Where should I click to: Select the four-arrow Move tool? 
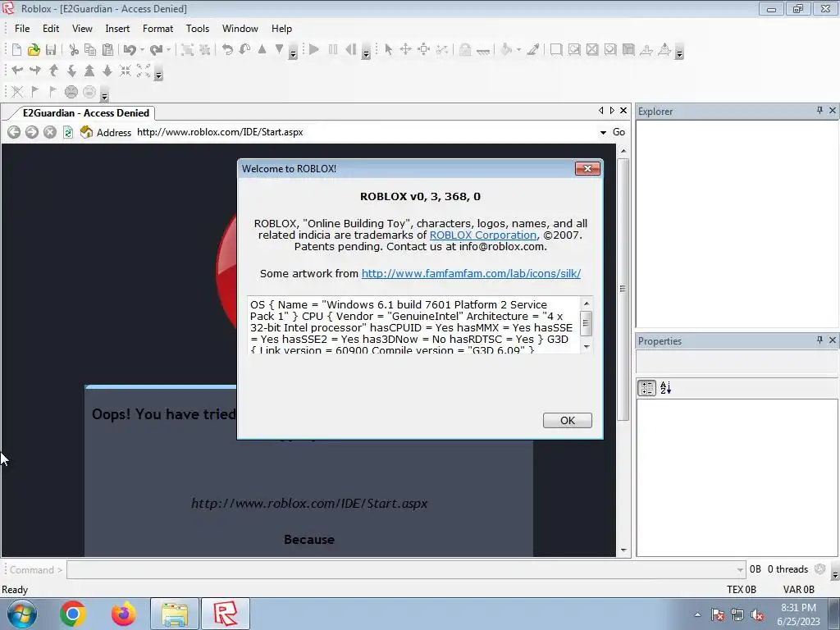(405, 50)
